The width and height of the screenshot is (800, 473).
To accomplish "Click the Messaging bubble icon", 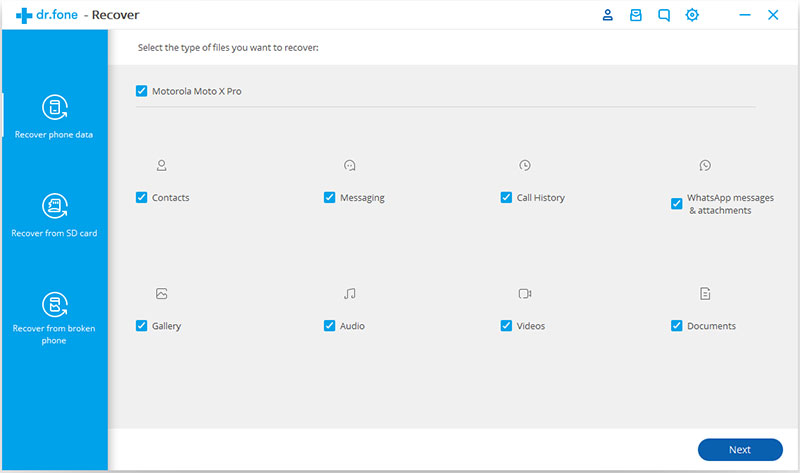I will [x=349, y=165].
